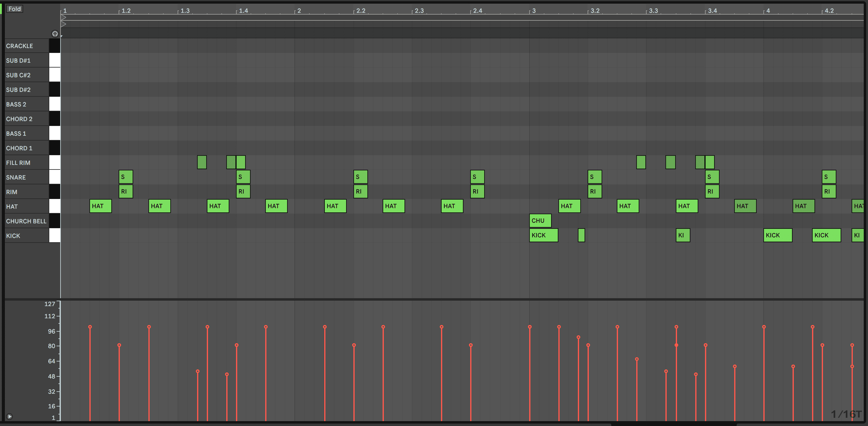Click the first hat velocity marker handle
The image size is (868, 426).
pyautogui.click(x=90, y=327)
